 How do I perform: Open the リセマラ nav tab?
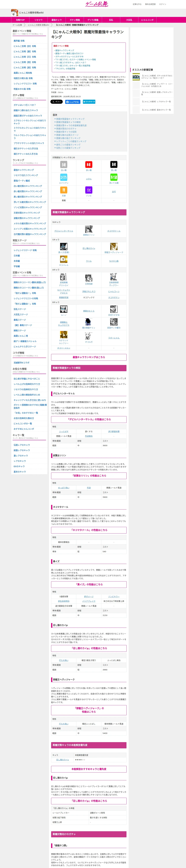[x=39, y=20]
